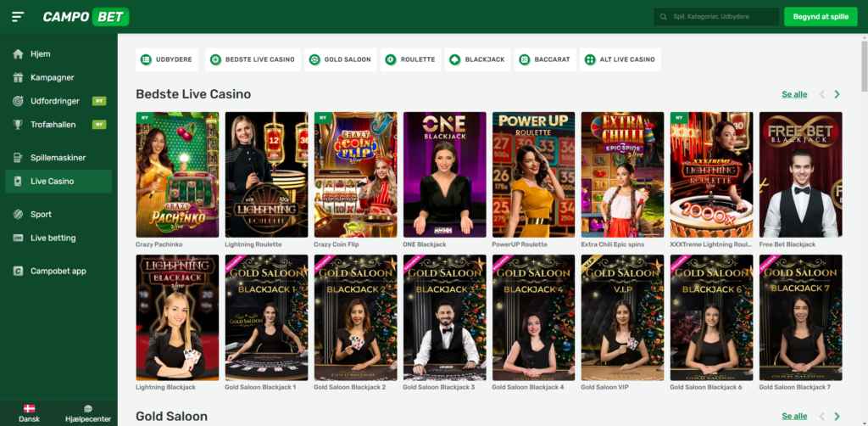Select the Baccarat tab label
This screenshot has height=426, width=868.
tap(552, 59)
